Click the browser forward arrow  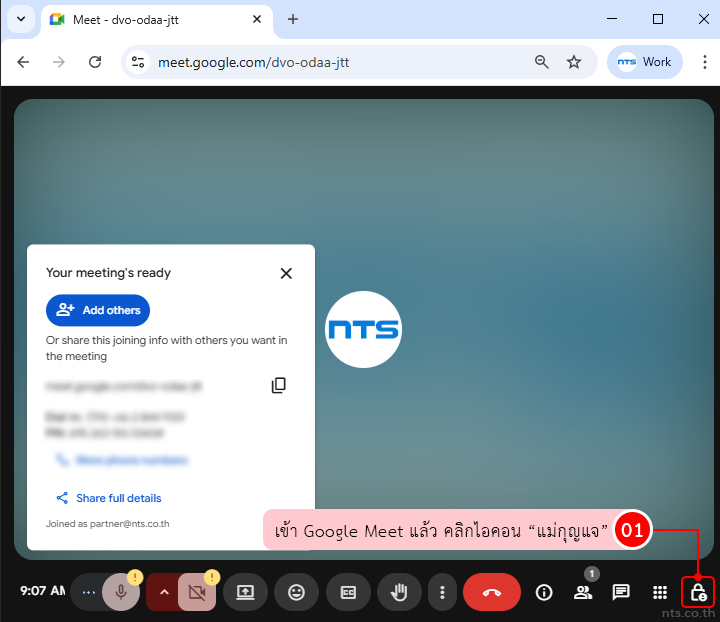tap(59, 62)
